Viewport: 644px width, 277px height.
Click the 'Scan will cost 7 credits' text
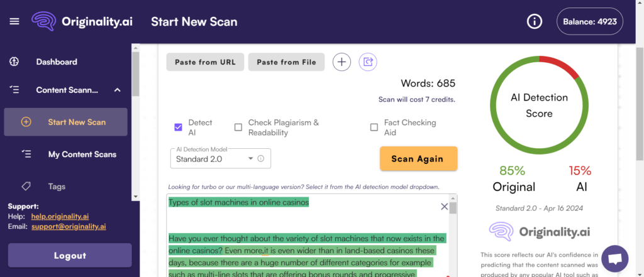[416, 99]
